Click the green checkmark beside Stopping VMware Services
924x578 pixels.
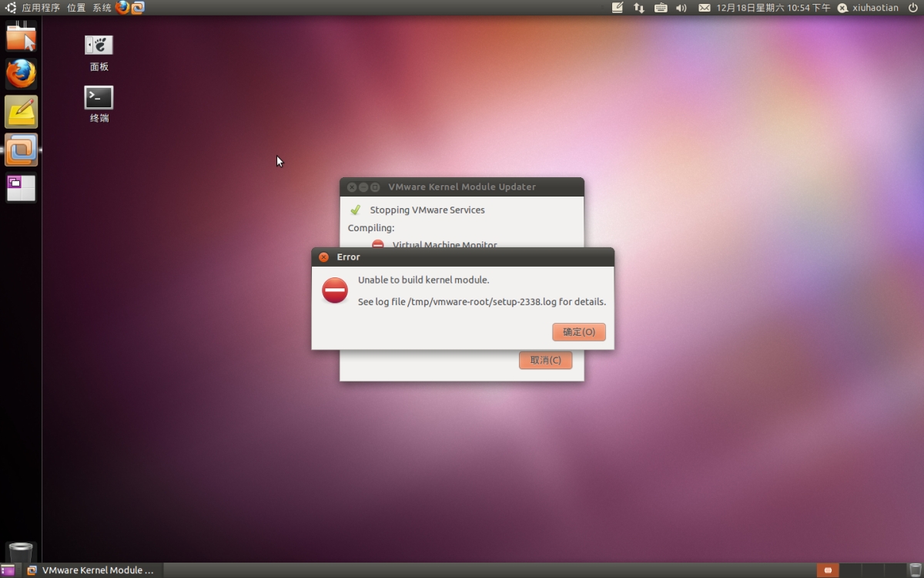355,210
